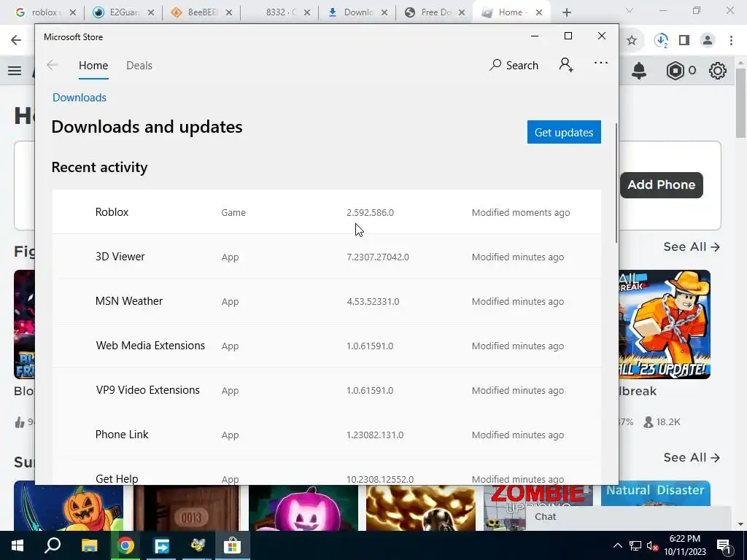Select the Web Media Extensions row
747x560 pixels.
[x=326, y=346]
